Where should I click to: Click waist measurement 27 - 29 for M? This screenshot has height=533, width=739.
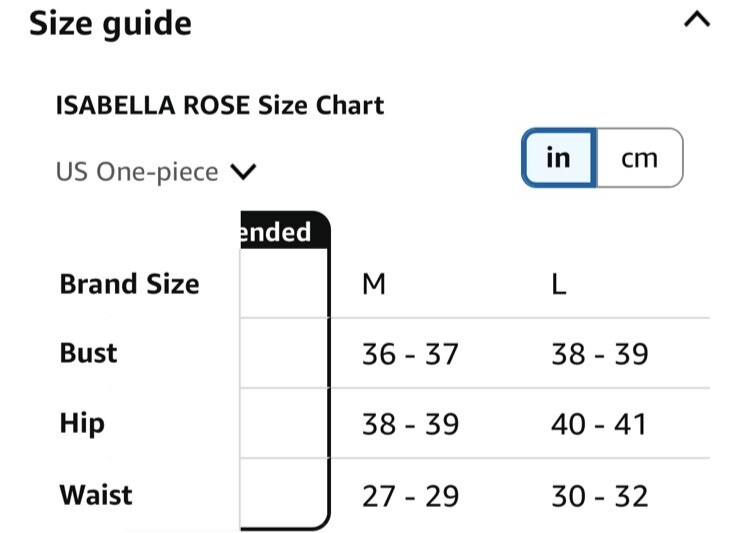pos(410,496)
